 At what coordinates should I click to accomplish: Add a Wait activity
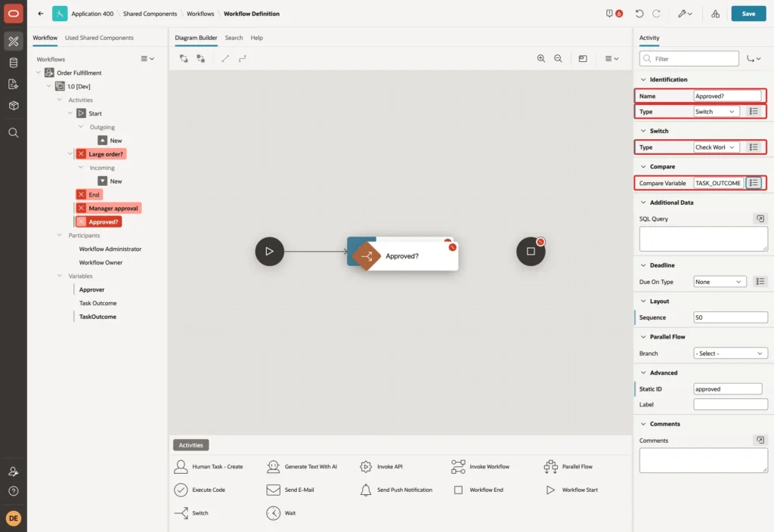281,513
